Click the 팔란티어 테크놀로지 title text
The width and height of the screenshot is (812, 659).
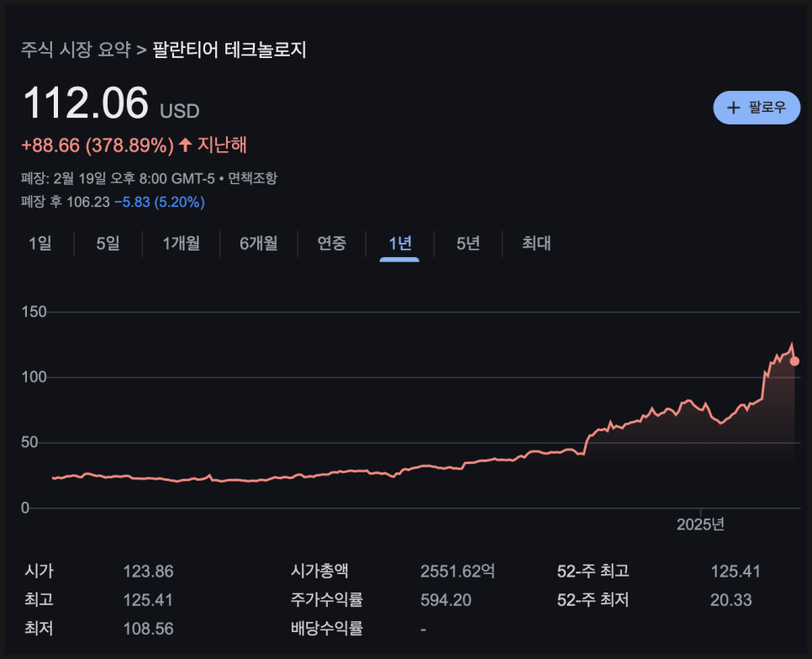click(x=229, y=50)
